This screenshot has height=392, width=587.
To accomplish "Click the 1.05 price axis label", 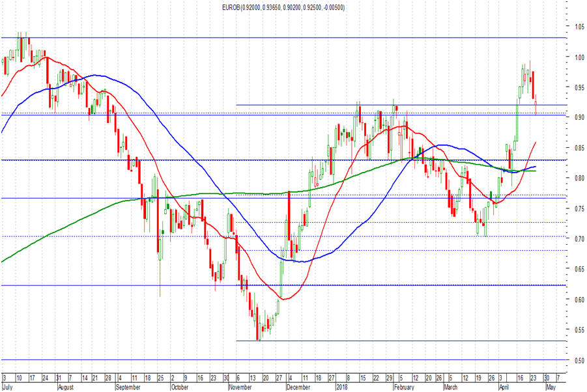I will (580, 27).
